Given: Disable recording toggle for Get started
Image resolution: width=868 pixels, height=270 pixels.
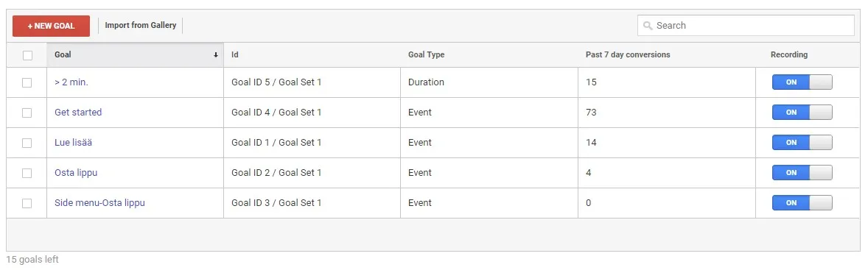Looking at the screenshot, I should pos(802,113).
